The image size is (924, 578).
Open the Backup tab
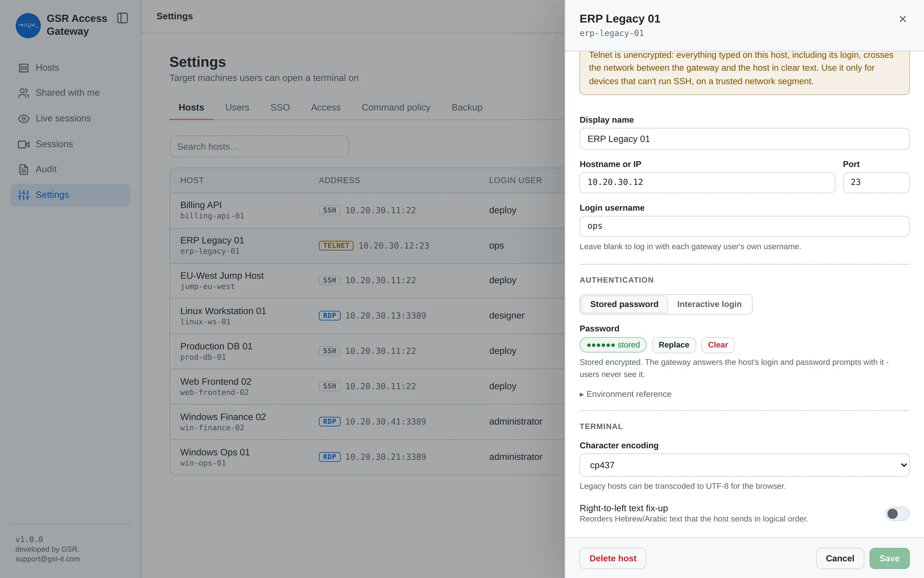467,108
